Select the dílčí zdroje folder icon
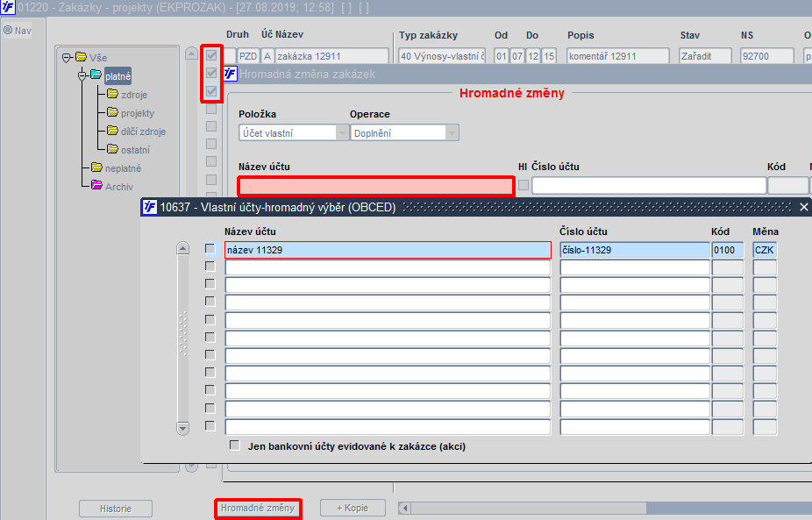This screenshot has height=520, width=812. point(112,131)
